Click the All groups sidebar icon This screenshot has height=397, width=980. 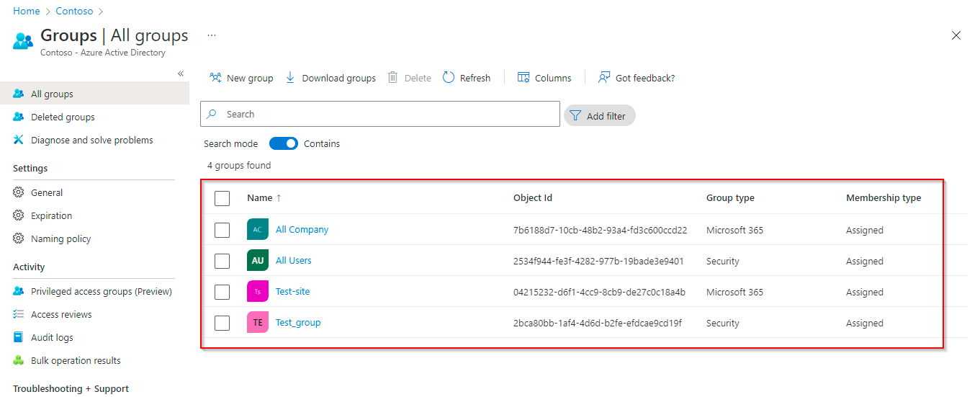coord(19,94)
